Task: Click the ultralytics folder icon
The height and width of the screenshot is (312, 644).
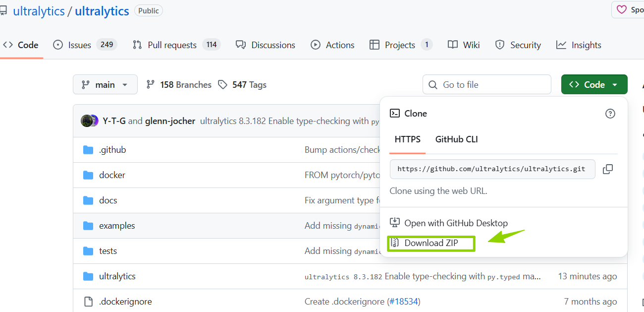Action: (88, 276)
